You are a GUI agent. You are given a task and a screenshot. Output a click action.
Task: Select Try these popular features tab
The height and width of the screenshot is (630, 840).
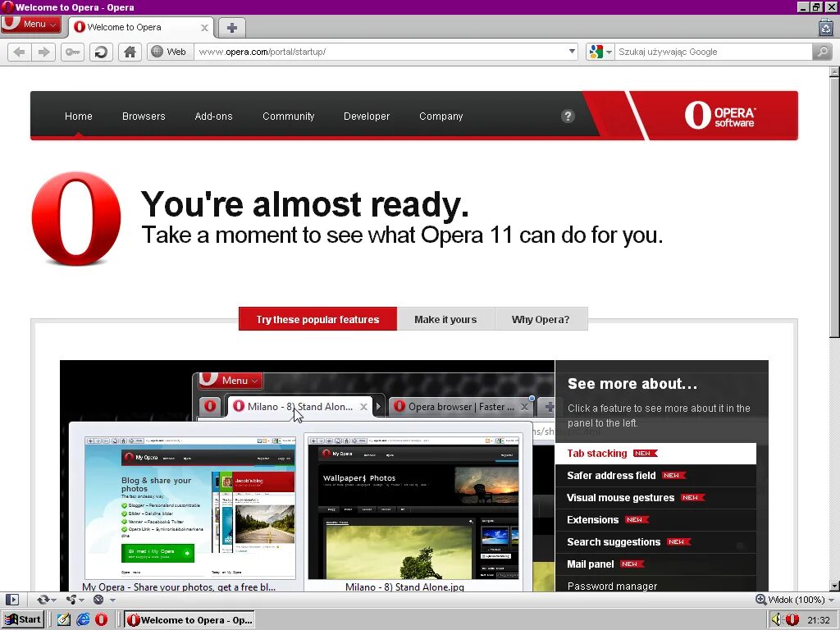pos(317,319)
